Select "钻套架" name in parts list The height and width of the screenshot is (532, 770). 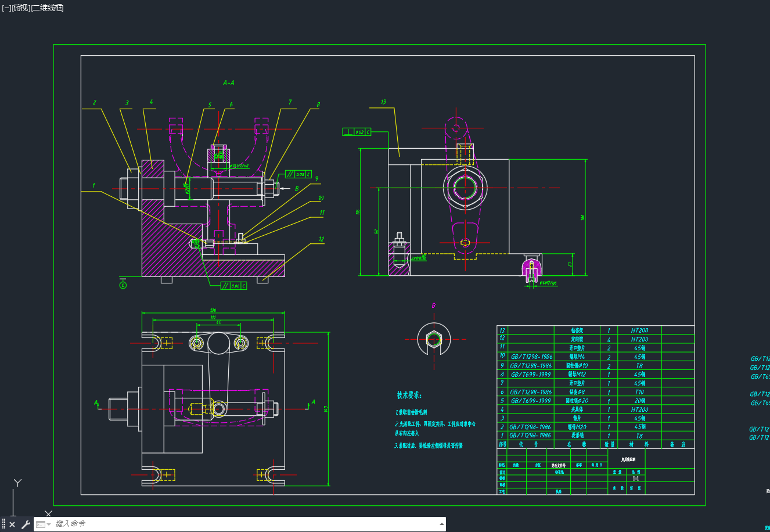pyautogui.click(x=577, y=330)
